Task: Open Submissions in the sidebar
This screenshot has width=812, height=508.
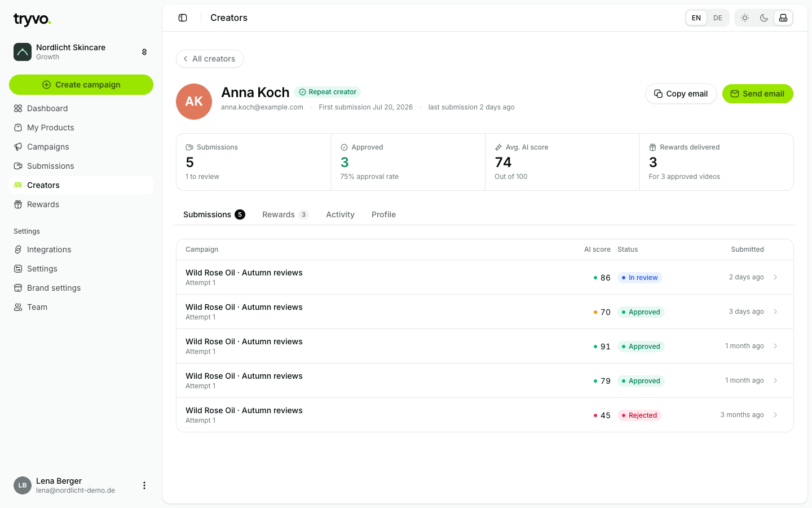Action: click(81, 166)
